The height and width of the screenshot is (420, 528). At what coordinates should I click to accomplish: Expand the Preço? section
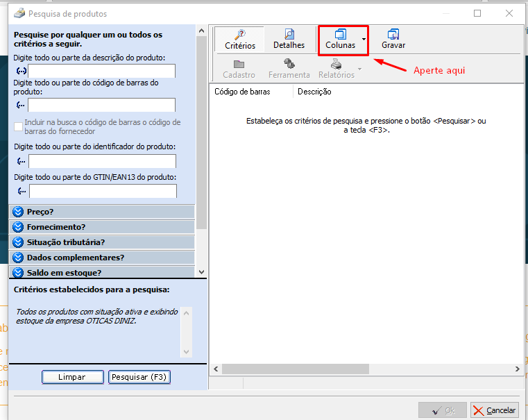coord(102,212)
